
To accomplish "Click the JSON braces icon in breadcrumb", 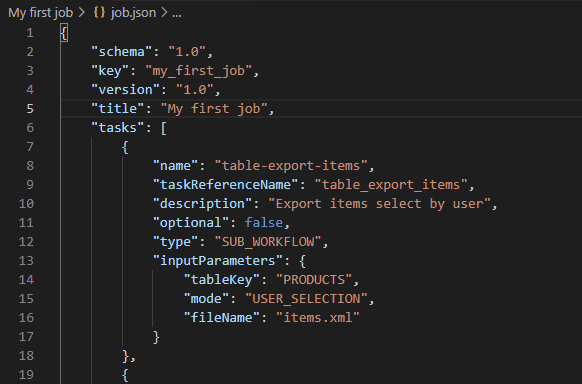I will coord(99,13).
